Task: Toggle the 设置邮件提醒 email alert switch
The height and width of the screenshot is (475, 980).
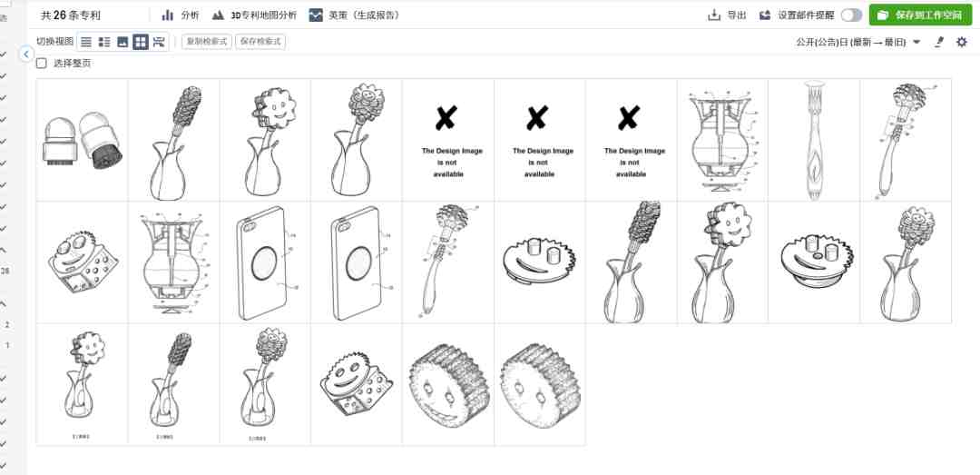Action: tap(851, 15)
